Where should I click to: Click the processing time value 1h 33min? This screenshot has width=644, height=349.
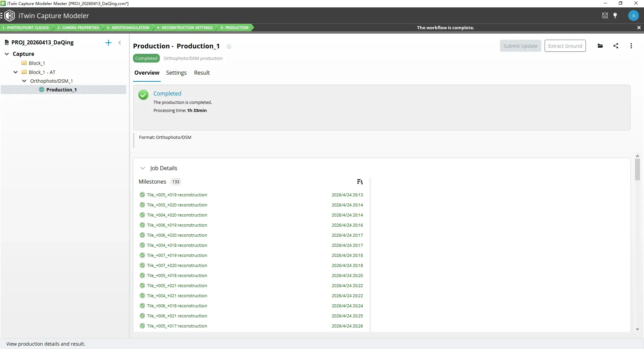click(197, 110)
